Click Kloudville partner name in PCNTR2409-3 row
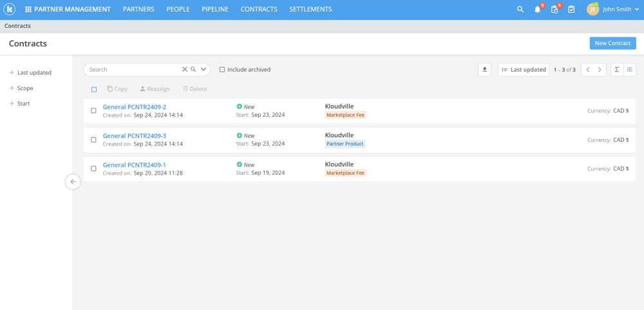This screenshot has width=644, height=310. tap(339, 135)
